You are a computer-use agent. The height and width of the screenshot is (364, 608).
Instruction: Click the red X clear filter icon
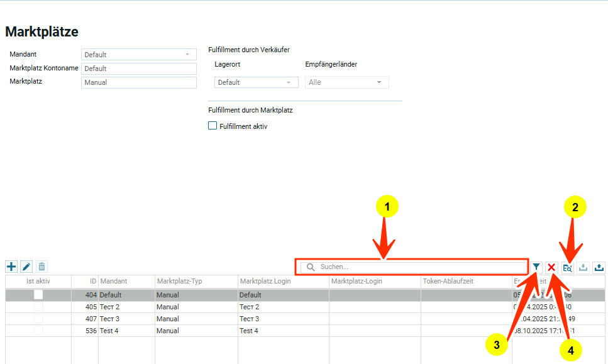click(x=551, y=267)
